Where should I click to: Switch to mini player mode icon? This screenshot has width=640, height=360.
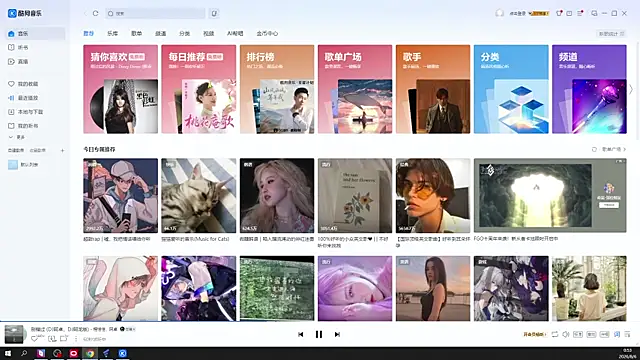(594, 13)
